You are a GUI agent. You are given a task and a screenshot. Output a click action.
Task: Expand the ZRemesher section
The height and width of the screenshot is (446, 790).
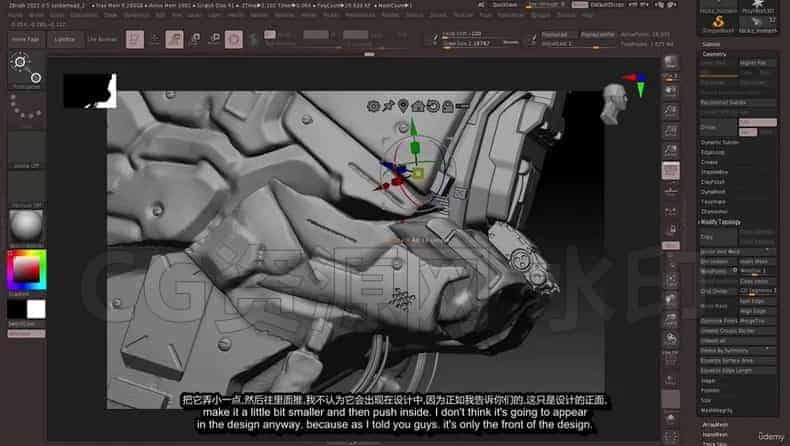[713, 212]
